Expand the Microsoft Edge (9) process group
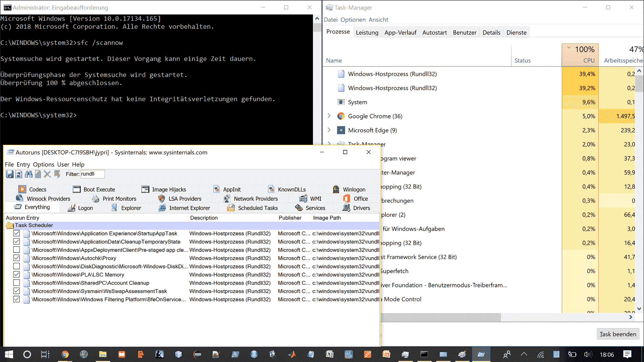 [x=329, y=130]
